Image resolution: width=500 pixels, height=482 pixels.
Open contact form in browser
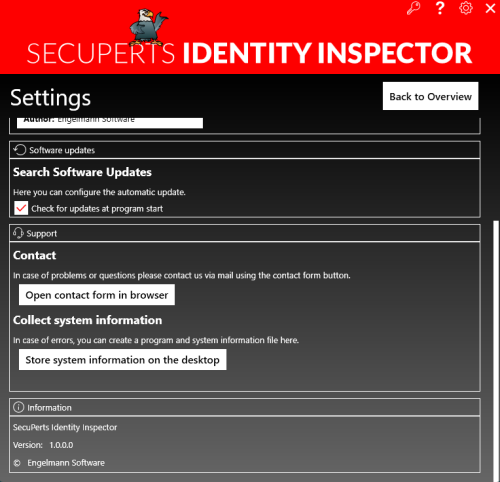[97, 295]
